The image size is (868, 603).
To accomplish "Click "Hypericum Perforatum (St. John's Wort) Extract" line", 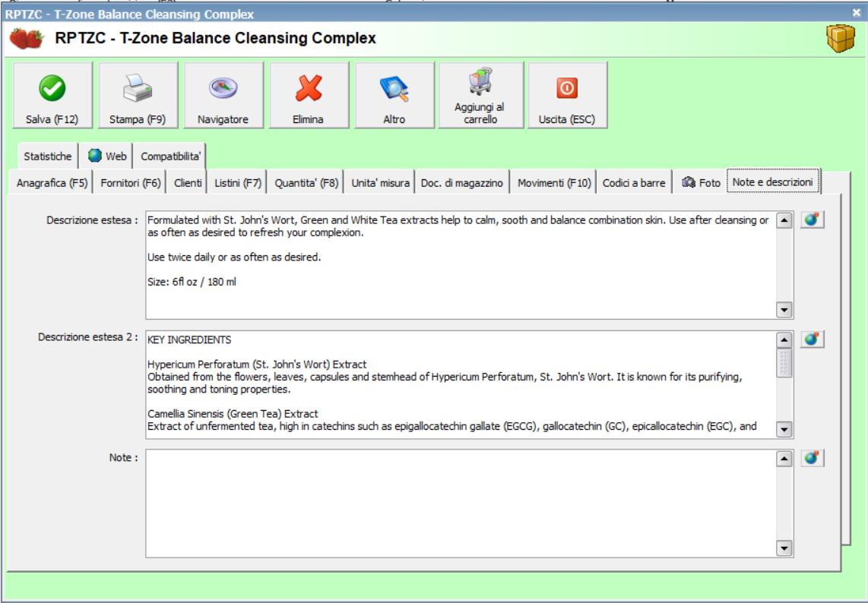I will coord(257,365).
